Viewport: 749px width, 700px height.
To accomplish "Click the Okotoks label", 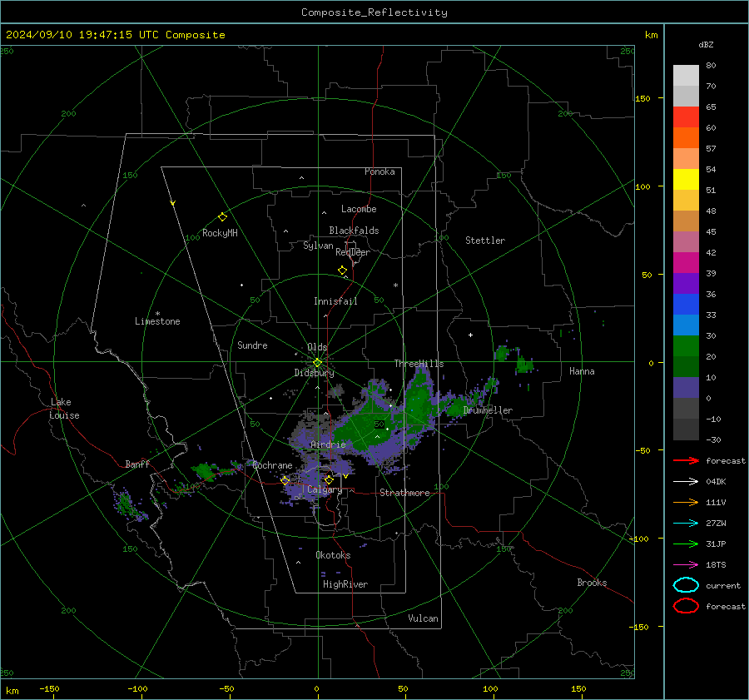I will coord(333,555).
